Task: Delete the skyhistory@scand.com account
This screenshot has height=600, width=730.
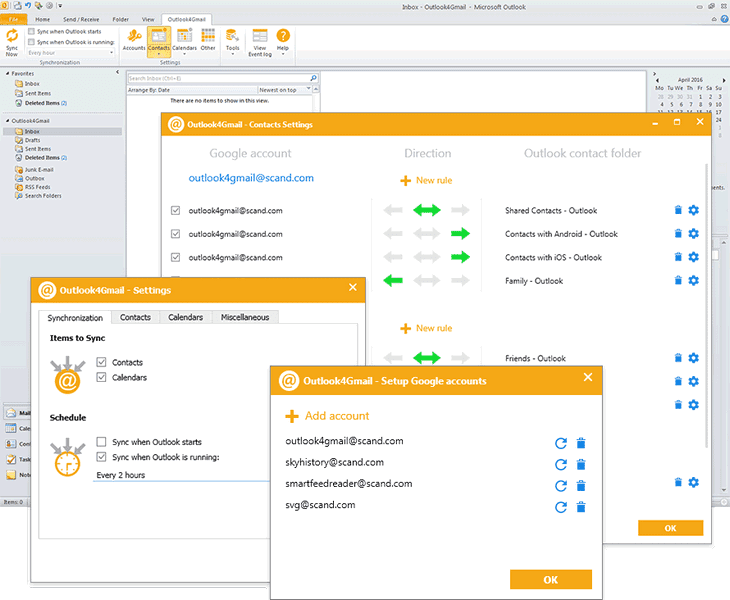Action: coord(581,464)
